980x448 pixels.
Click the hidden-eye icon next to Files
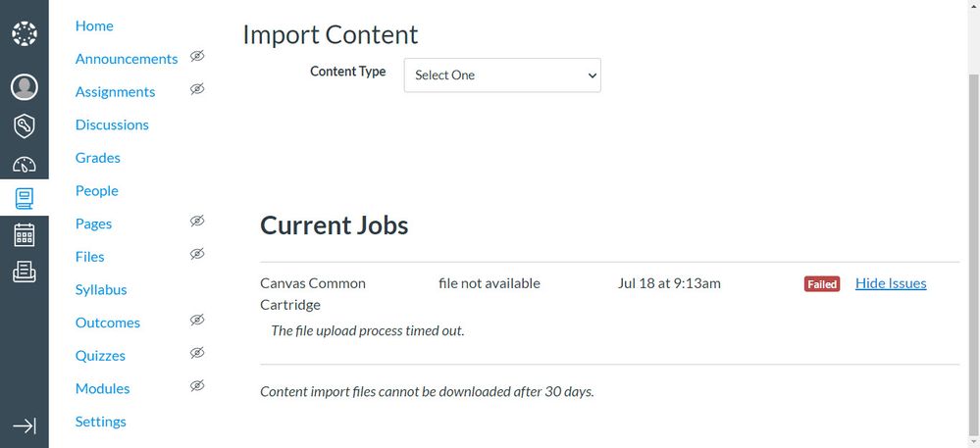(x=196, y=255)
